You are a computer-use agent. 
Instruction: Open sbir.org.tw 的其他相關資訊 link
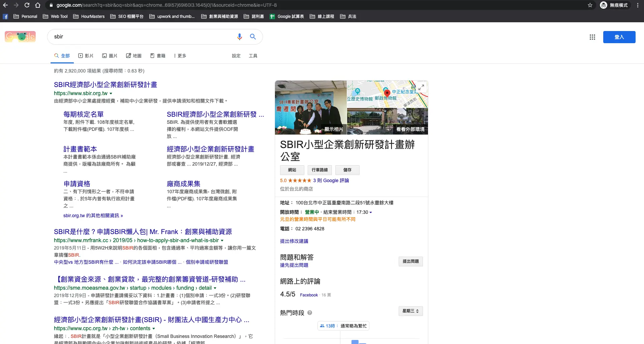(93, 216)
